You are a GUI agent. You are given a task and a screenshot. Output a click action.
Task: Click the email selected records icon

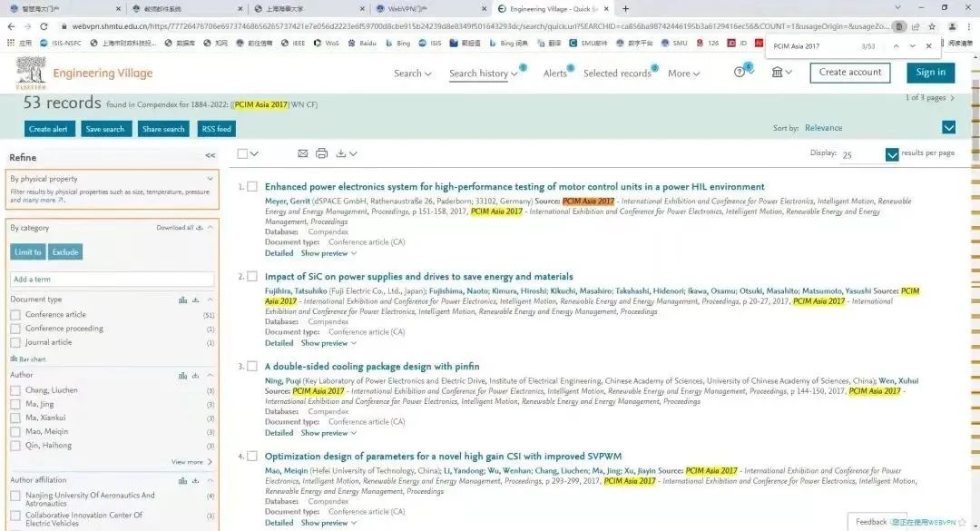click(x=303, y=153)
